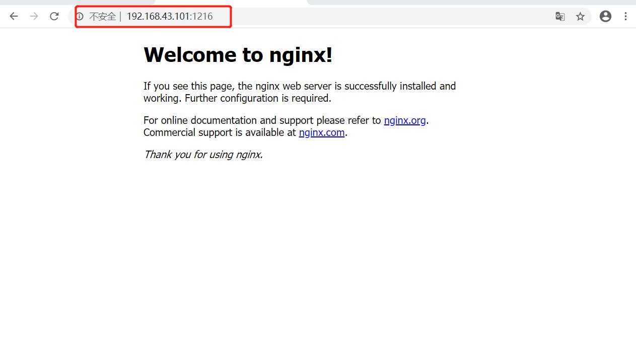The image size is (636, 364).
Task: Open the Google Translate page icon
Action: pyautogui.click(x=560, y=16)
